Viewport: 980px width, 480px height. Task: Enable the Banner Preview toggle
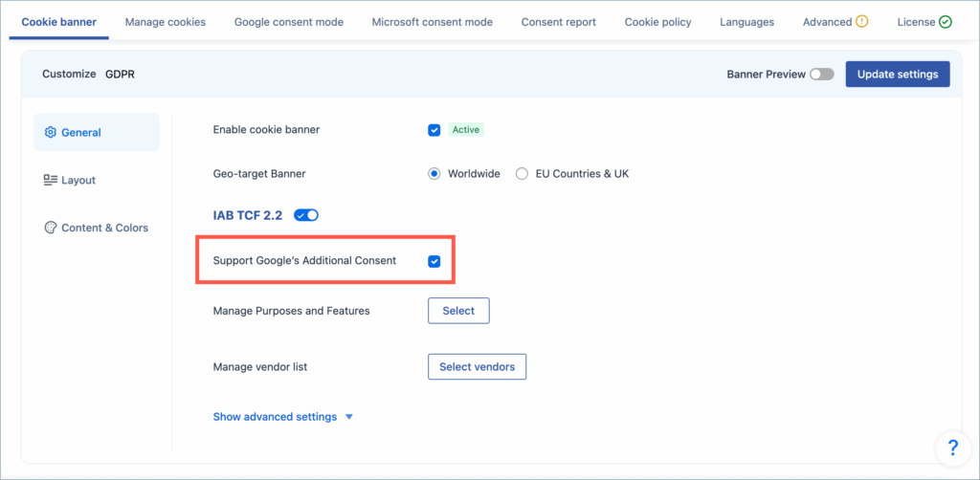(822, 75)
